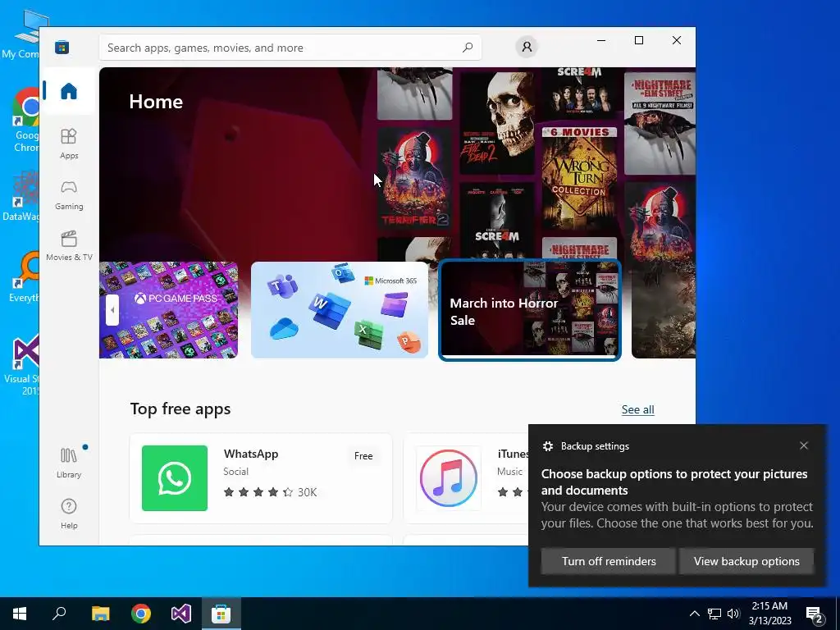
Task: Click See all for Top free apps
Action: click(637, 410)
